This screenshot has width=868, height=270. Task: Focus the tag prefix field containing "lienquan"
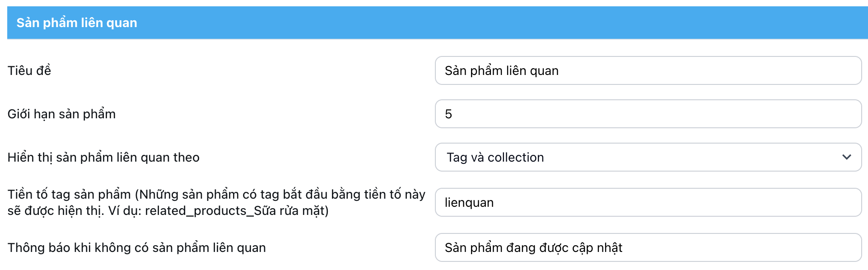648,202
